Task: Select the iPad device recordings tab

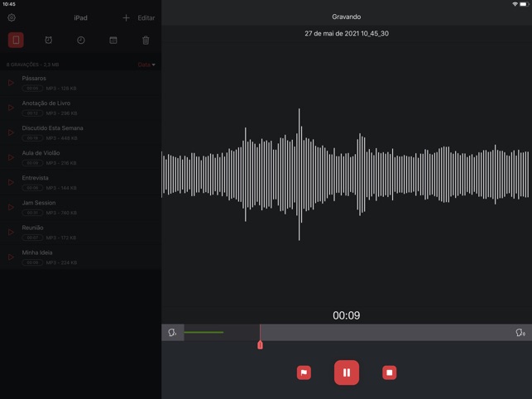Action: [x=16, y=40]
